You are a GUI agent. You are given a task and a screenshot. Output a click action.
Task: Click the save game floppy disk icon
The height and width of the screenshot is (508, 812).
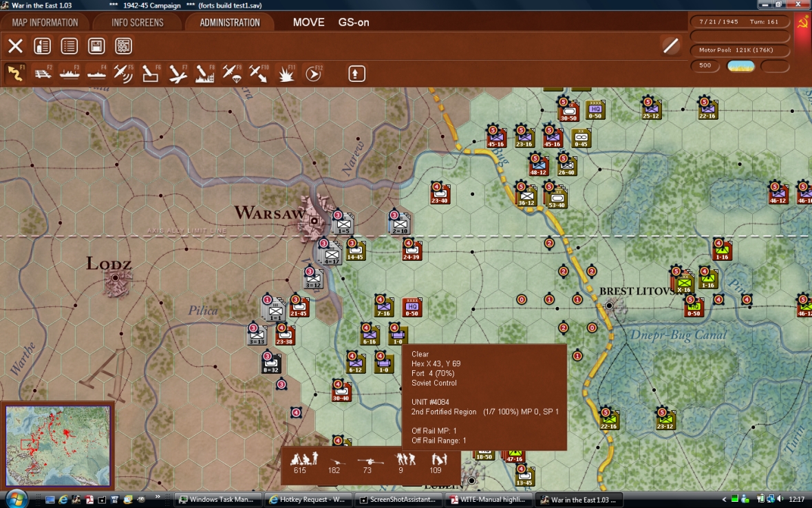pyautogui.click(x=96, y=46)
